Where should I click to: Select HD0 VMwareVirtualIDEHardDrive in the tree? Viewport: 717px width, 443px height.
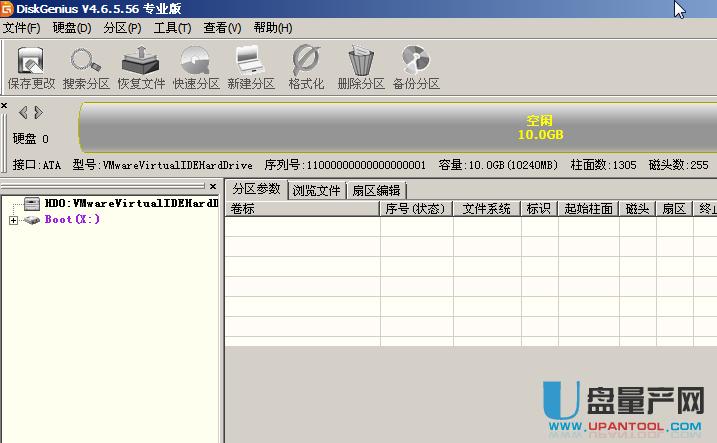[x=130, y=203]
